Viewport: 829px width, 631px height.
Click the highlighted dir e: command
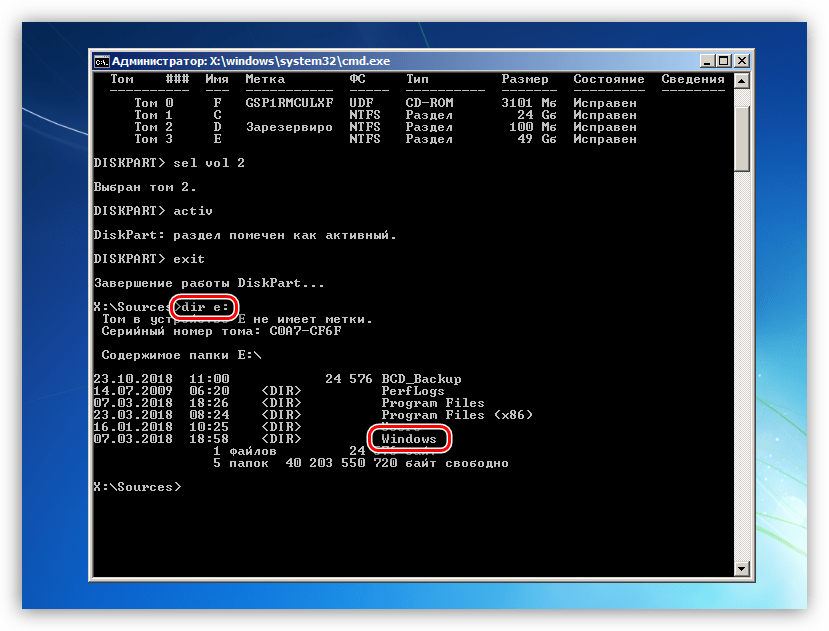coord(205,307)
